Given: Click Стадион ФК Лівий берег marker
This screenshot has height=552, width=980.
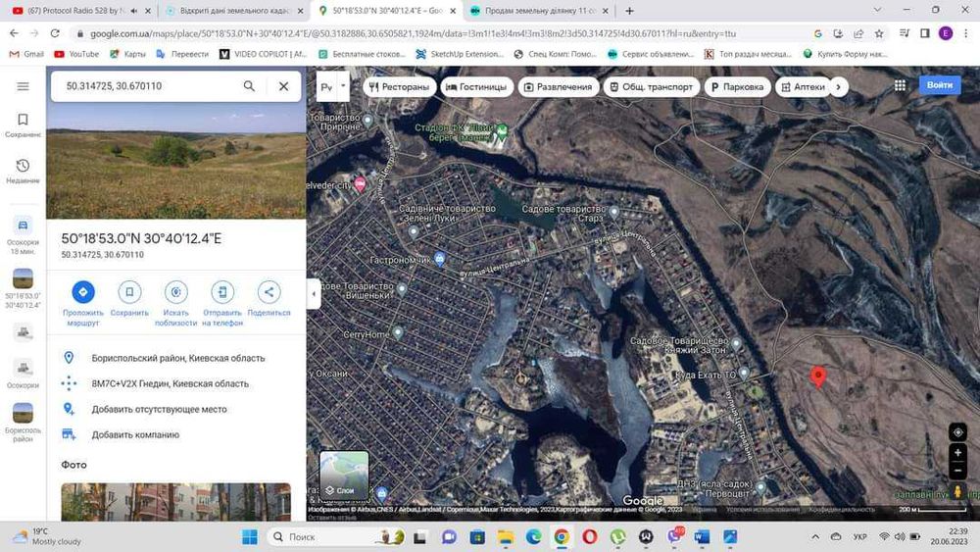Looking at the screenshot, I should click(x=502, y=130).
